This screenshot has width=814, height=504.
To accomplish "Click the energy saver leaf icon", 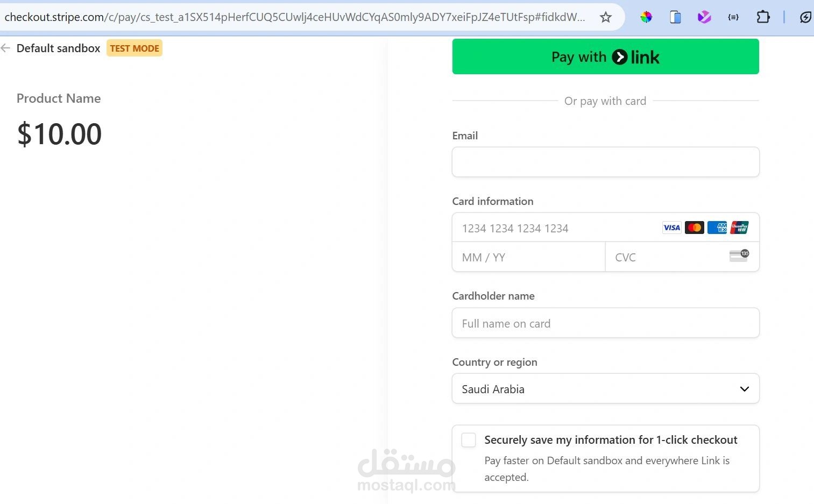I will click(805, 17).
